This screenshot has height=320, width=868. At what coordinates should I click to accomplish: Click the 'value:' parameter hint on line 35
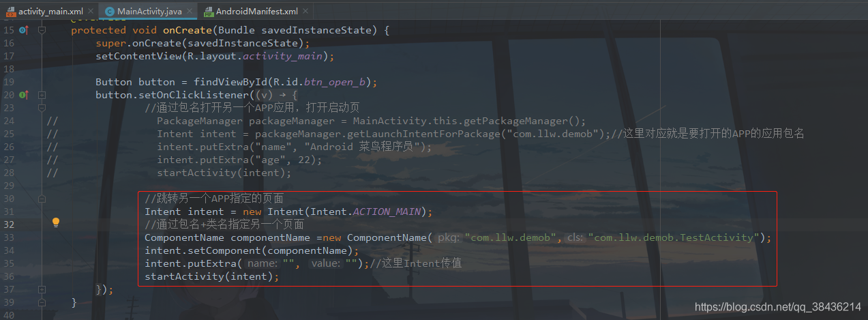point(325,263)
